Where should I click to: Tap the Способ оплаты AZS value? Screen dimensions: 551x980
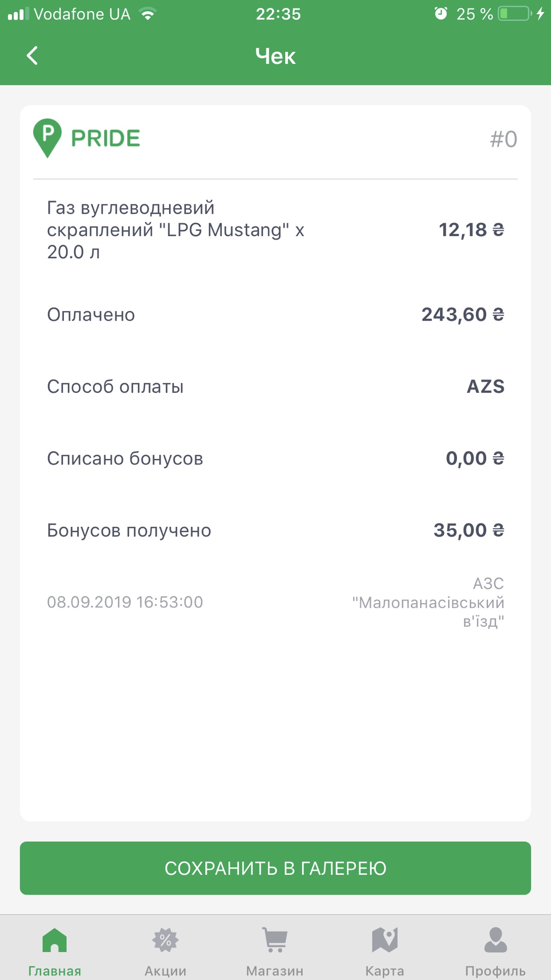[x=486, y=386]
